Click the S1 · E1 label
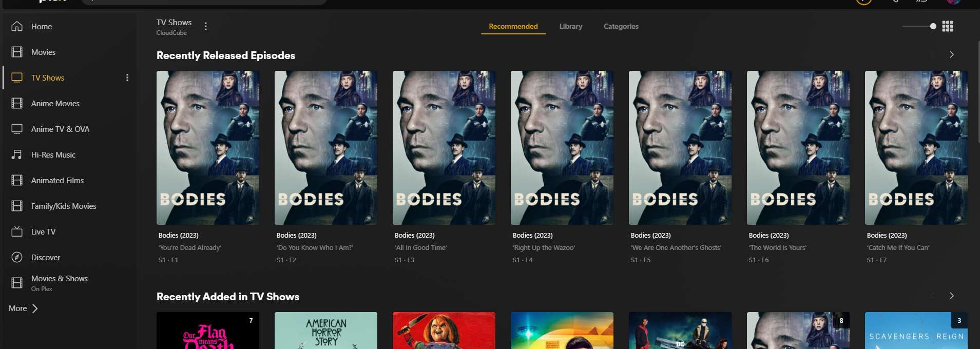 click(x=168, y=260)
